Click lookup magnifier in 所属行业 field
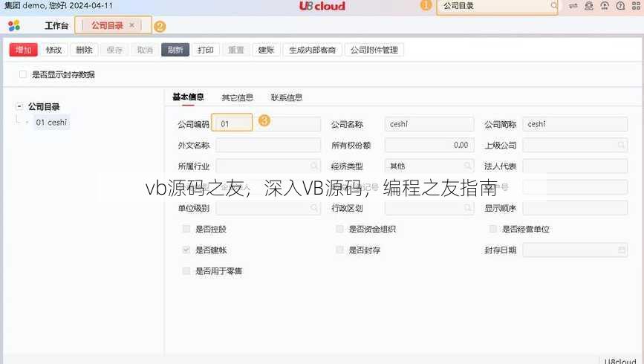The width and height of the screenshot is (644, 364). tap(314, 166)
